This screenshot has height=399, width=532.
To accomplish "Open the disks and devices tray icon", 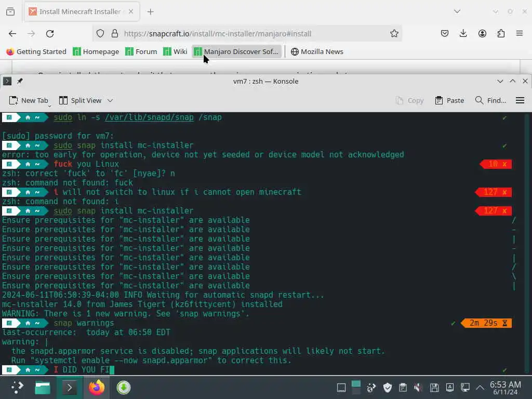I will coord(434,388).
